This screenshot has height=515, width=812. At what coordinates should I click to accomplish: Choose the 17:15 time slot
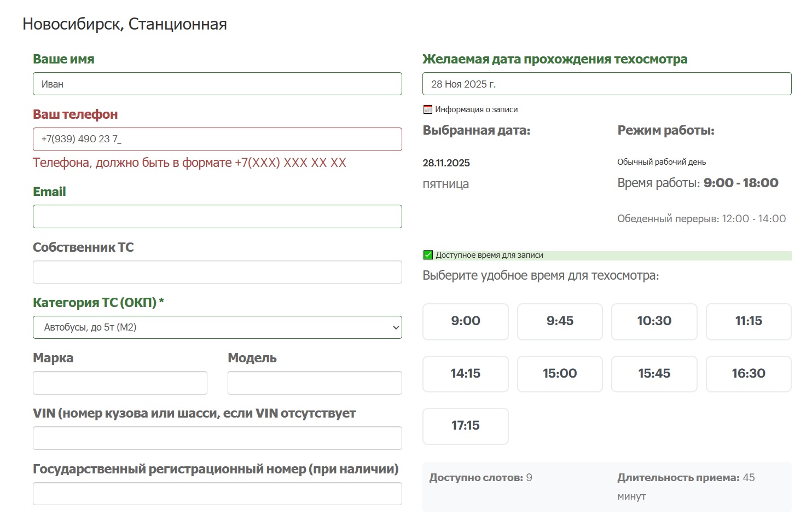465,426
